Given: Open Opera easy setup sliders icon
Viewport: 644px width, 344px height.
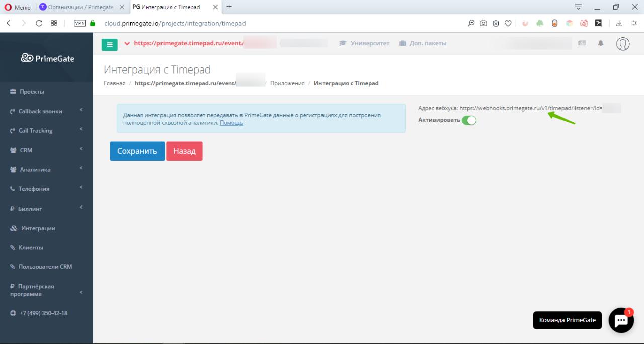Looking at the screenshot, I should (634, 23).
